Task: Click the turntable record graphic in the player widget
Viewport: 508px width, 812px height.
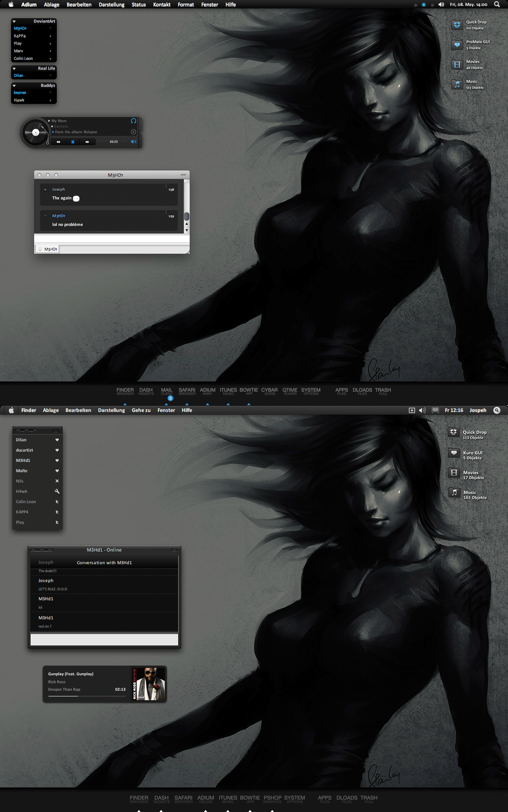Action: tap(35, 132)
